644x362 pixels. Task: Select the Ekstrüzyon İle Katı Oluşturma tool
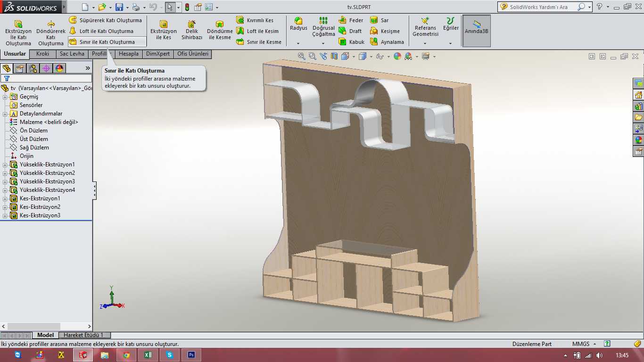[18, 33]
